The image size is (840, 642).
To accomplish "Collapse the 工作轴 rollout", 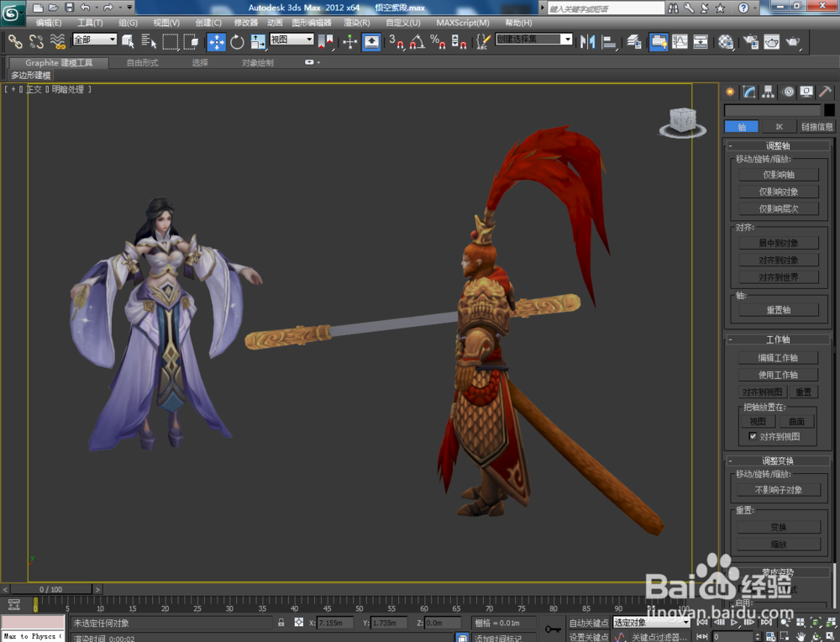I will coord(778,339).
